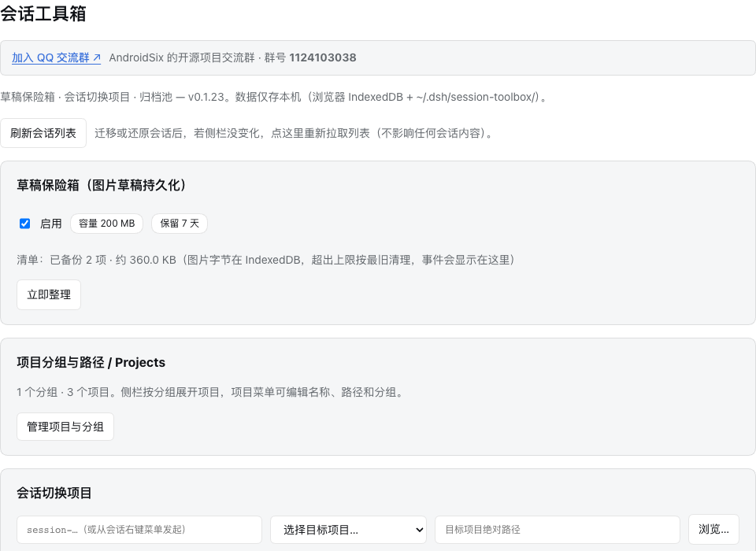
Task: Click the 草稿保险箱（图片草稿持久化） heading
Action: point(102,186)
